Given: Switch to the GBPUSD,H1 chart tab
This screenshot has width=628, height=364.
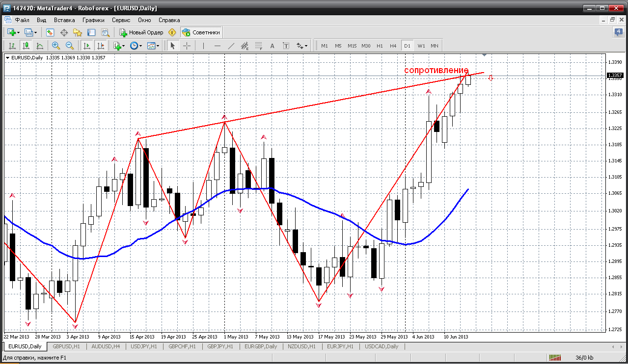Looking at the screenshot, I should 67,346.
